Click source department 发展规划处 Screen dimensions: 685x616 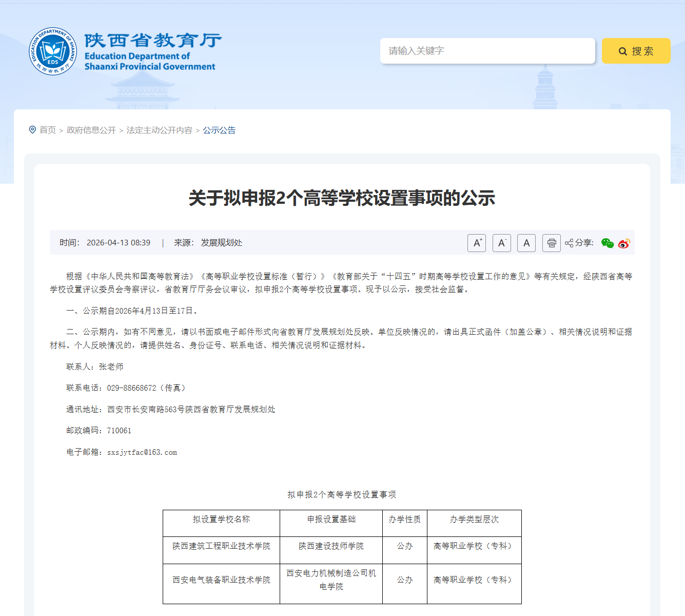coord(221,242)
